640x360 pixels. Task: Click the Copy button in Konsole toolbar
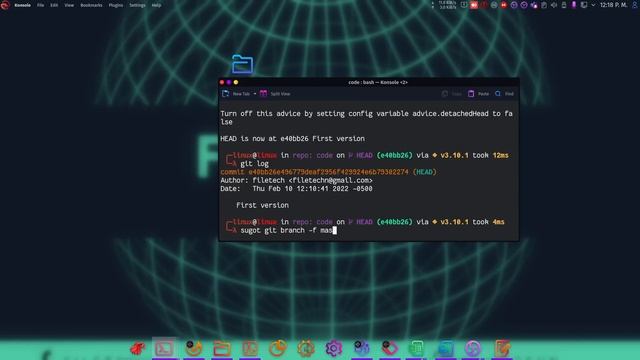(x=452, y=94)
